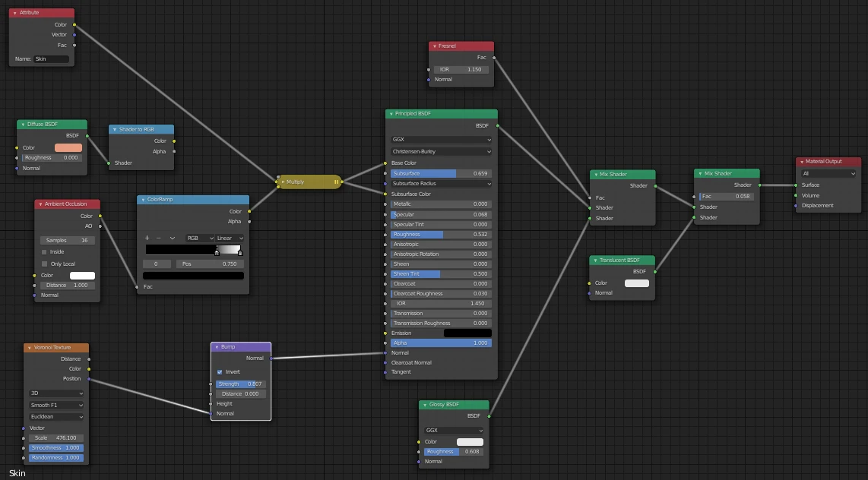Enable the Inside checkbox in Ambient Occlusion

pyautogui.click(x=44, y=251)
